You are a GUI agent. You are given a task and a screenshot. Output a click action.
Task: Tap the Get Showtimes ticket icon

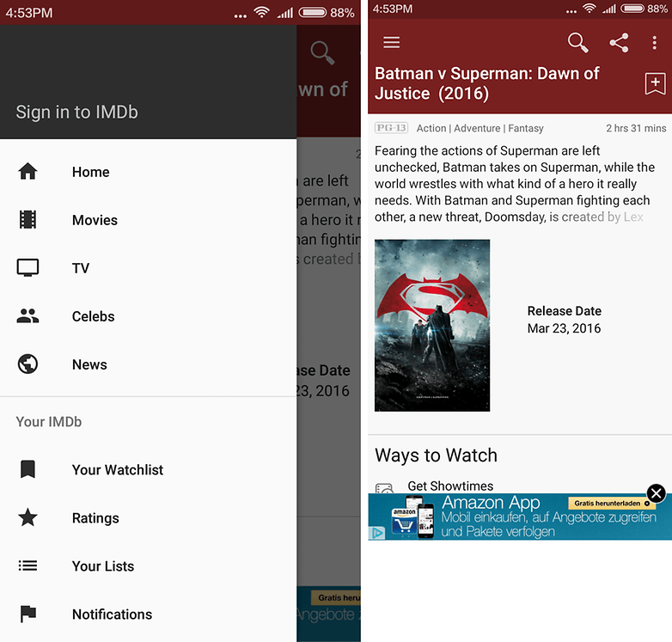tap(384, 488)
